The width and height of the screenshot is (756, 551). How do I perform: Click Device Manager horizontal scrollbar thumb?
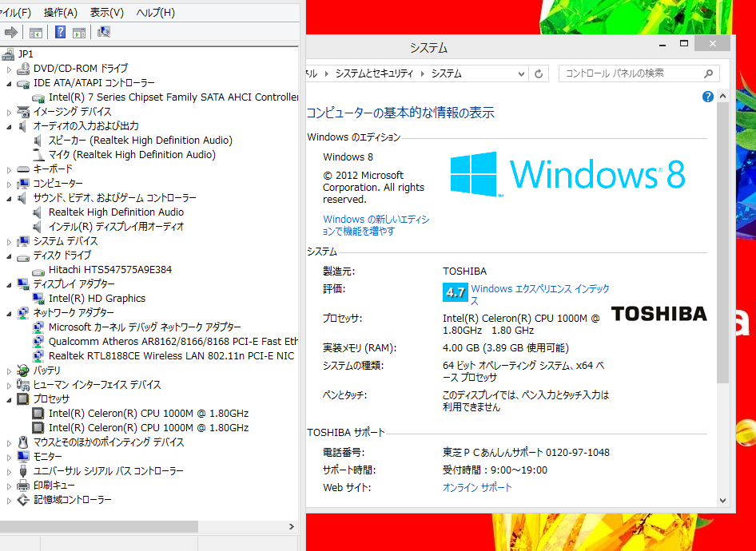99,526
